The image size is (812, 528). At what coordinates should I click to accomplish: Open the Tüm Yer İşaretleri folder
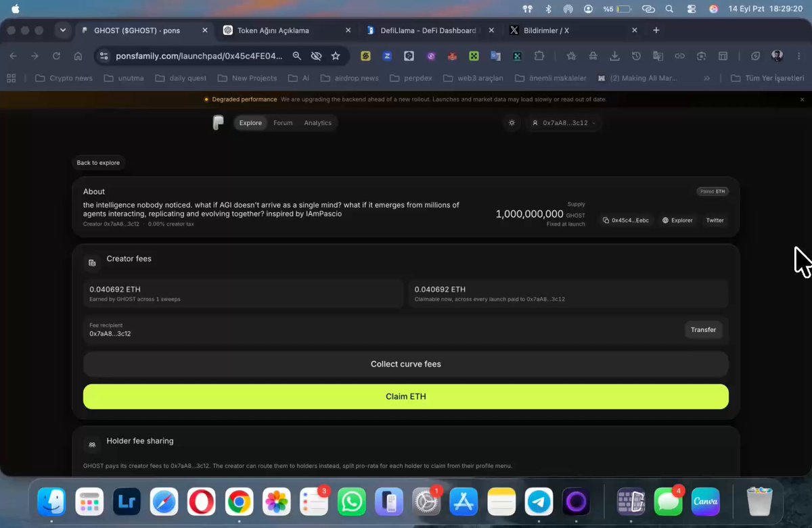coord(767,78)
